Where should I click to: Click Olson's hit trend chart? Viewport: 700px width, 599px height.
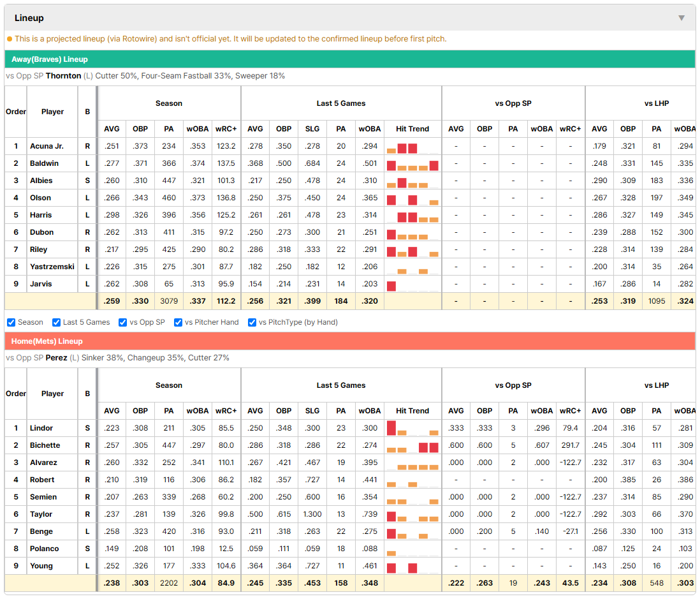pyautogui.click(x=412, y=198)
